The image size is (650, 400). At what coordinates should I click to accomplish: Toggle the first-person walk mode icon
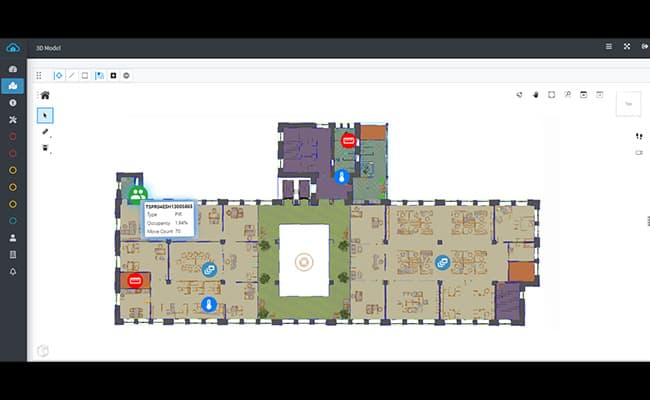(638, 136)
